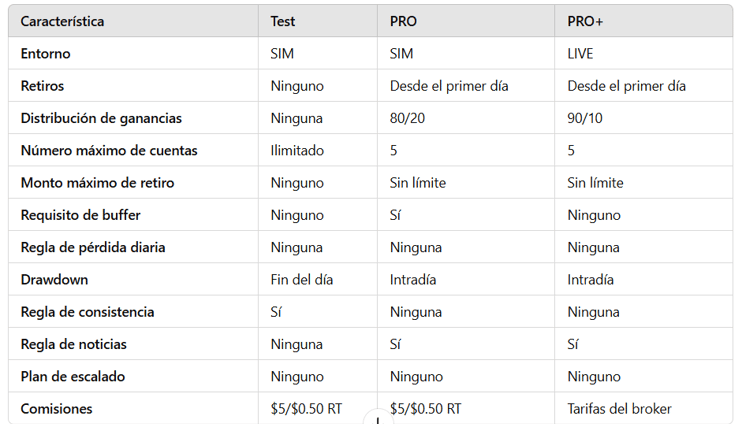Select Sin límite cell under PRO
Image resolution: width=742 pixels, height=424 pixels.
[x=418, y=183]
